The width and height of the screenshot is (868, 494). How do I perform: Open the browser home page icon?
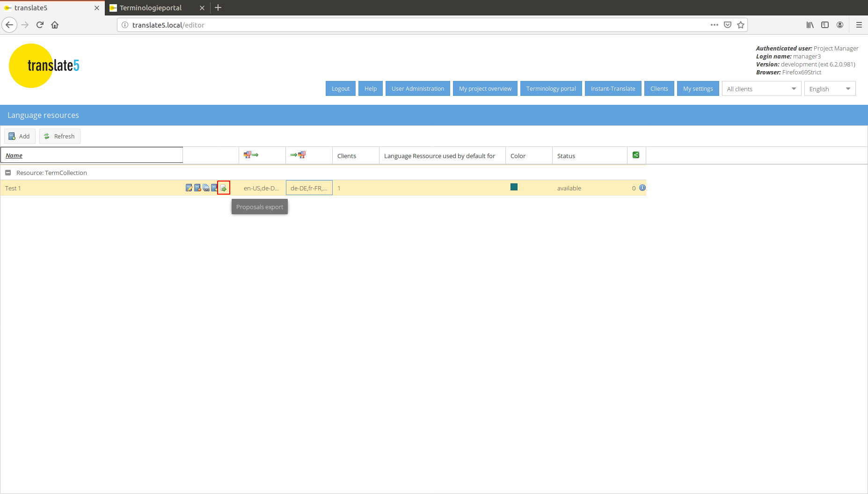55,25
